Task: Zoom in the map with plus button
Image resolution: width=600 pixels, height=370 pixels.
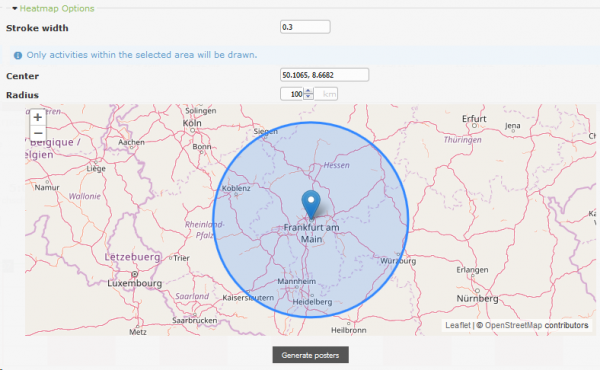Action: click(x=38, y=117)
